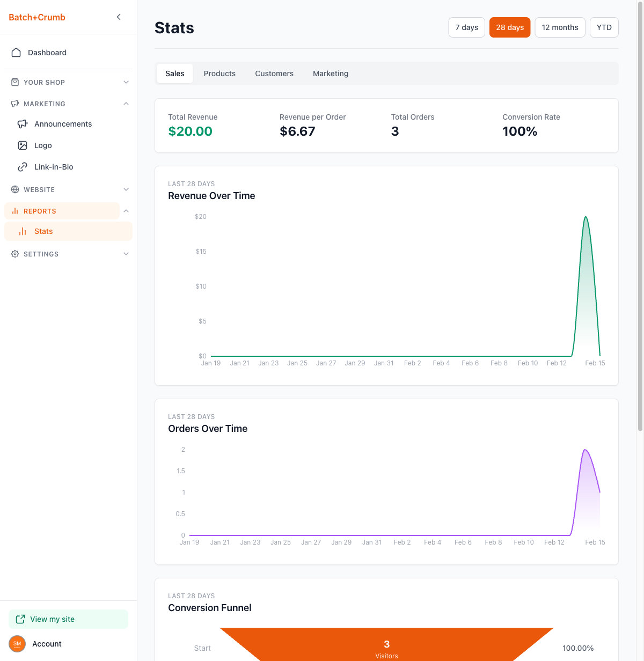Image resolution: width=644 pixels, height=661 pixels.
Task: Click the SM account avatar
Action: pyautogui.click(x=17, y=644)
